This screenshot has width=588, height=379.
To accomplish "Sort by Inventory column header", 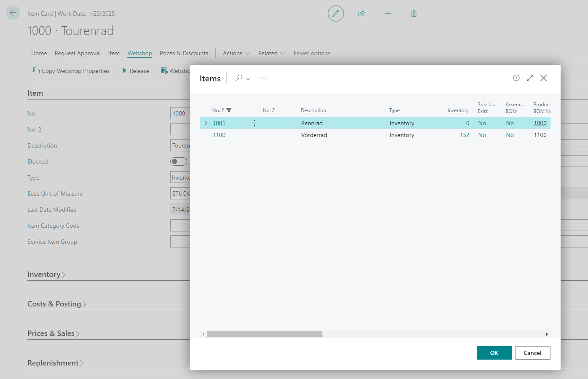I will click(x=458, y=110).
